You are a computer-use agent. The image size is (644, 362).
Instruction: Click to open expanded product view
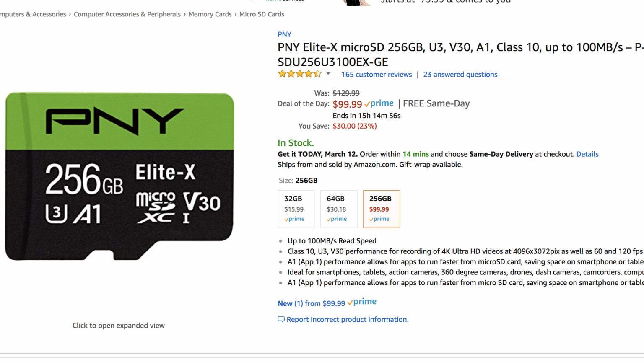pyautogui.click(x=118, y=325)
